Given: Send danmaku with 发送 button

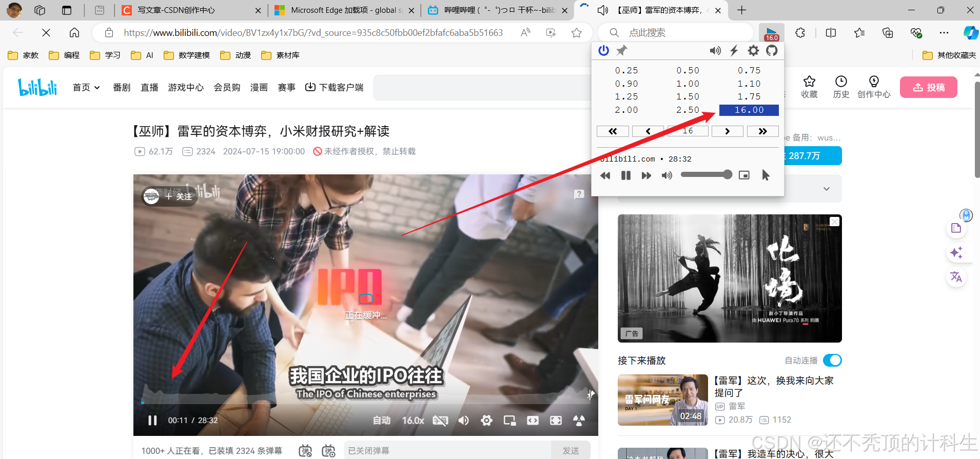Looking at the screenshot, I should (571, 451).
